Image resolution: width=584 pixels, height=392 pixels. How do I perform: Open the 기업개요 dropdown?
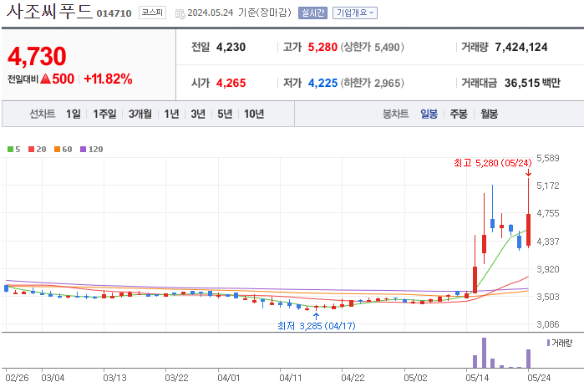(354, 13)
